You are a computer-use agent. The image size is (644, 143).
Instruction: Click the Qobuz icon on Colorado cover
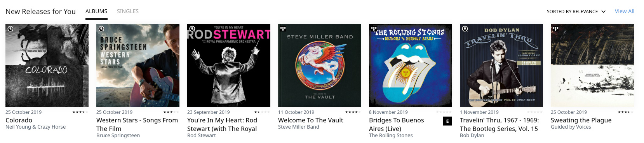[x=10, y=29]
